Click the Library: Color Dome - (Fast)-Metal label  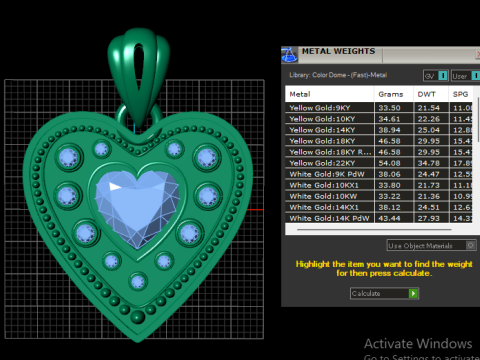[x=338, y=75]
